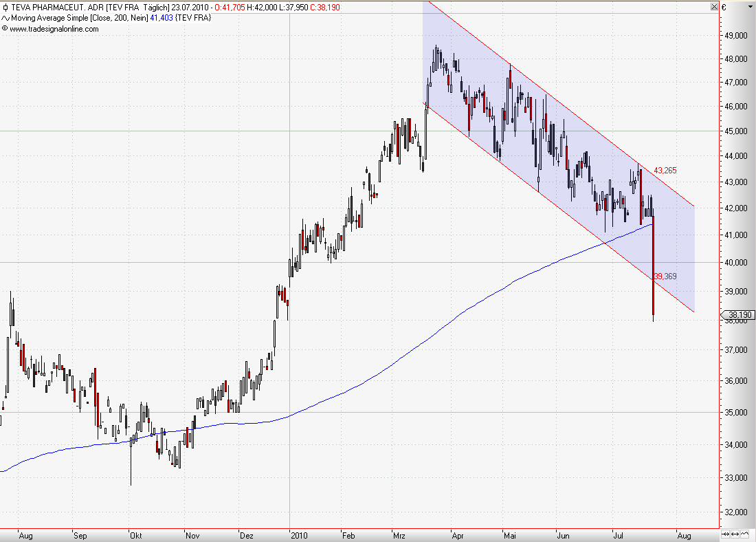
Task: Click the copyright symbol before tradesignalonline
Action: coord(5,28)
